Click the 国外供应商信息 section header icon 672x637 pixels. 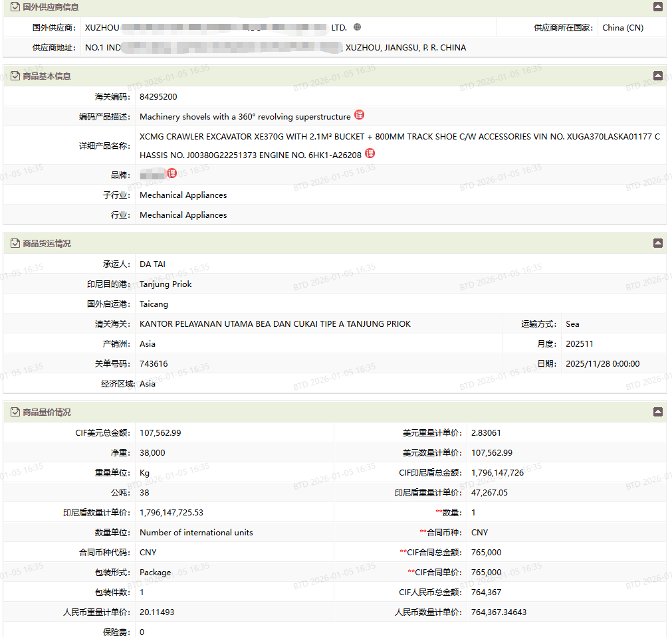(15, 7)
